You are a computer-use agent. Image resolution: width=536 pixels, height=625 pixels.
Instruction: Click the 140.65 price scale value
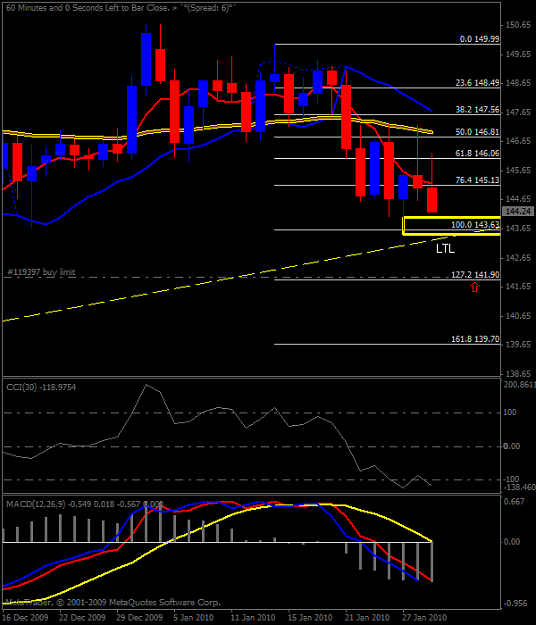(518, 316)
